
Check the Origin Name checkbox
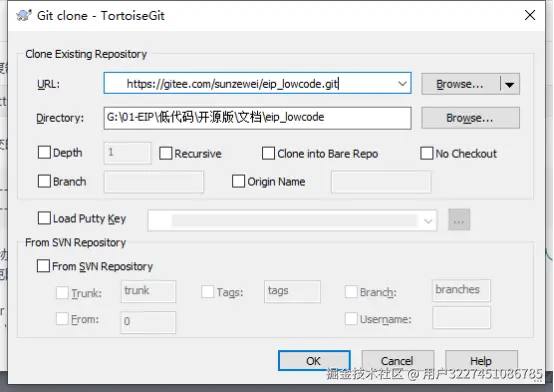click(x=238, y=181)
